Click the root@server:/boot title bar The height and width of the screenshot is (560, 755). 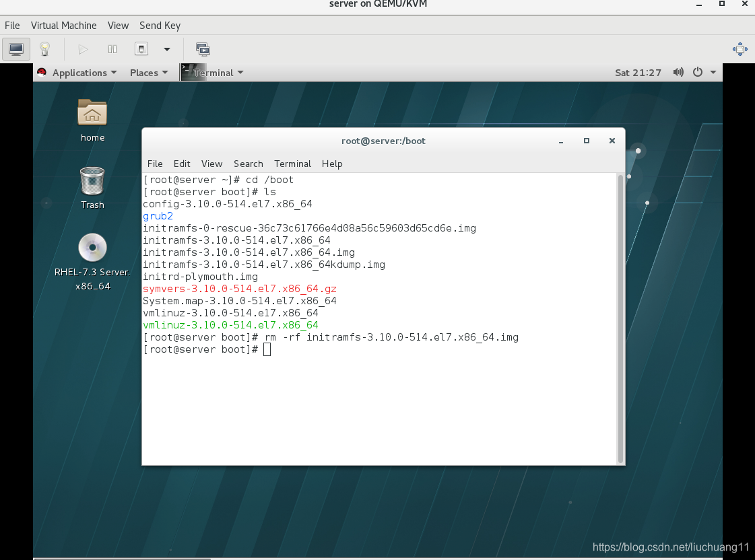(x=383, y=141)
